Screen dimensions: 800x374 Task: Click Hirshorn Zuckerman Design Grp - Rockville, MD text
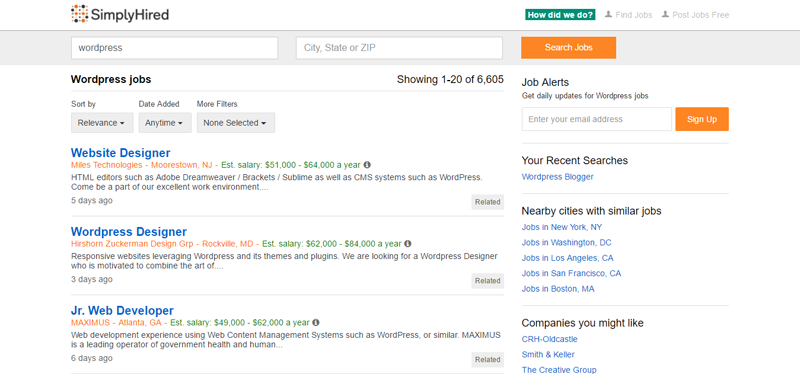click(162, 244)
